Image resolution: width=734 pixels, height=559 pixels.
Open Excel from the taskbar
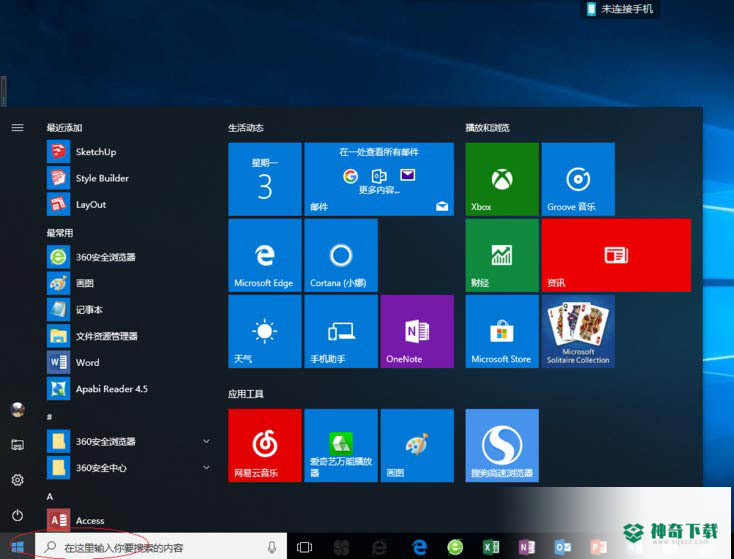pos(491,547)
